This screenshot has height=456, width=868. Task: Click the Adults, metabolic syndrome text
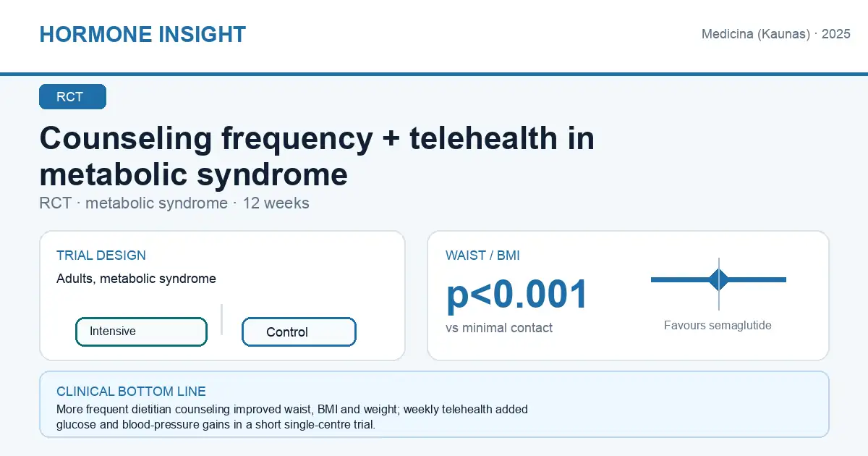pyautogui.click(x=136, y=279)
